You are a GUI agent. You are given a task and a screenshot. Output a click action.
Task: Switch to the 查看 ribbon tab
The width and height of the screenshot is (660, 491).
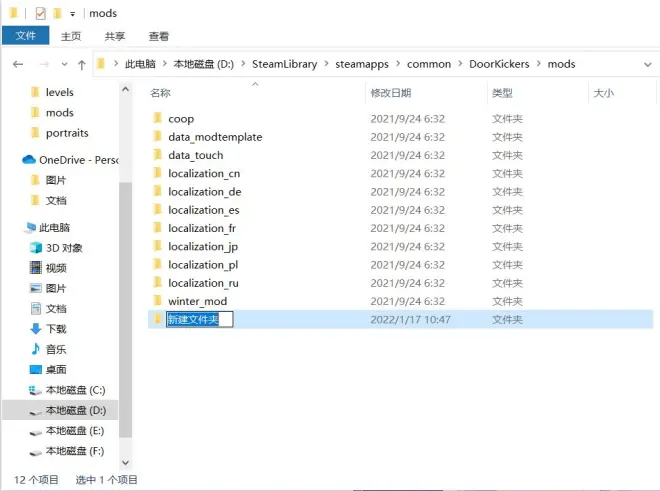[159, 36]
